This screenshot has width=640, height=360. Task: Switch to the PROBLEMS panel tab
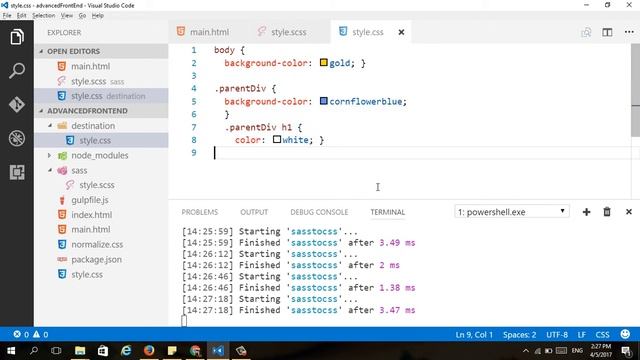pos(200,212)
